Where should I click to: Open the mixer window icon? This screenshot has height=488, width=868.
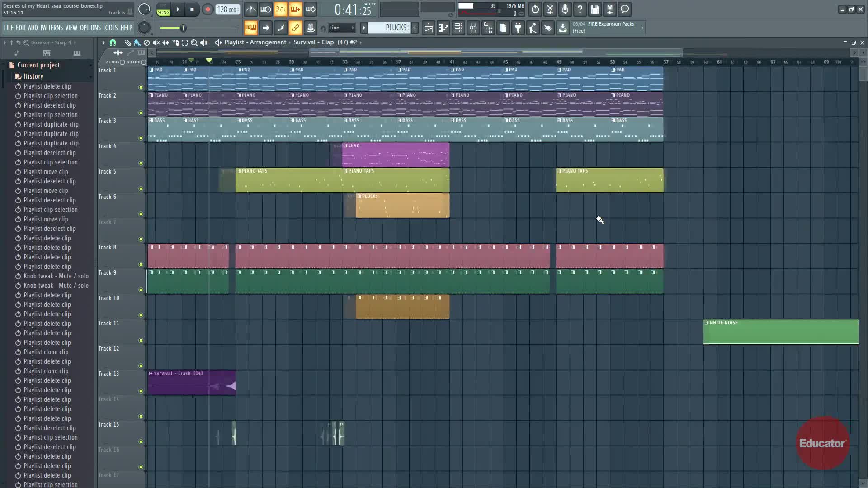click(473, 28)
